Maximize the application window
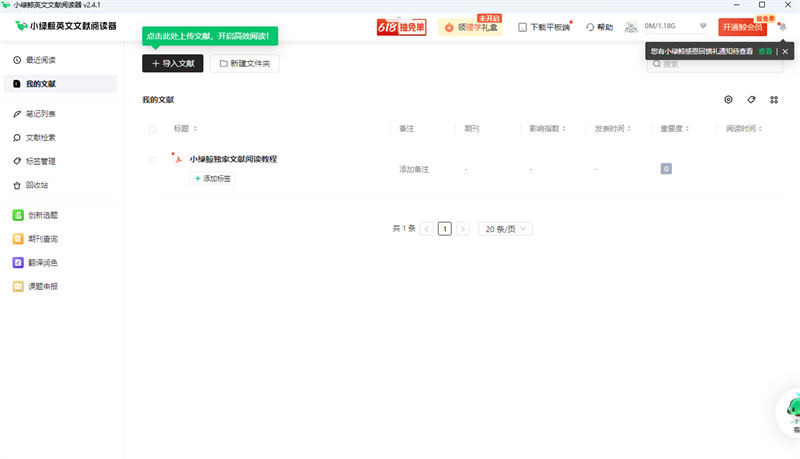Screen dimensions: 800x459 coord(762,5)
